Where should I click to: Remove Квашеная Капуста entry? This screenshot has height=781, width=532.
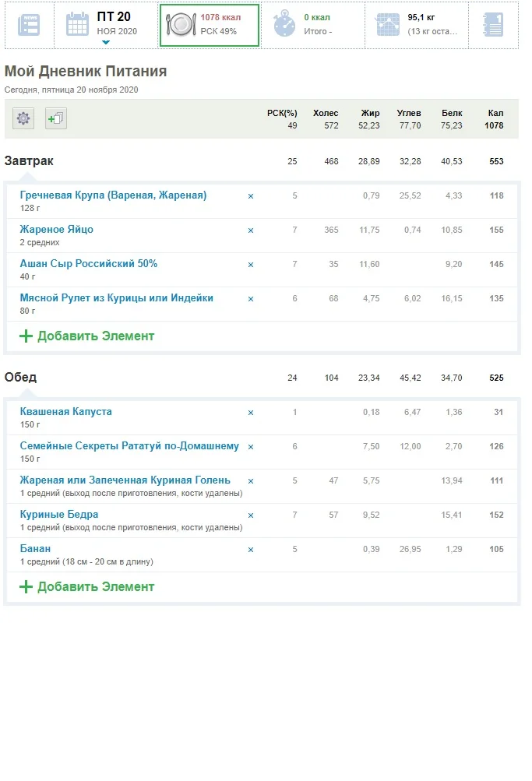coord(251,413)
